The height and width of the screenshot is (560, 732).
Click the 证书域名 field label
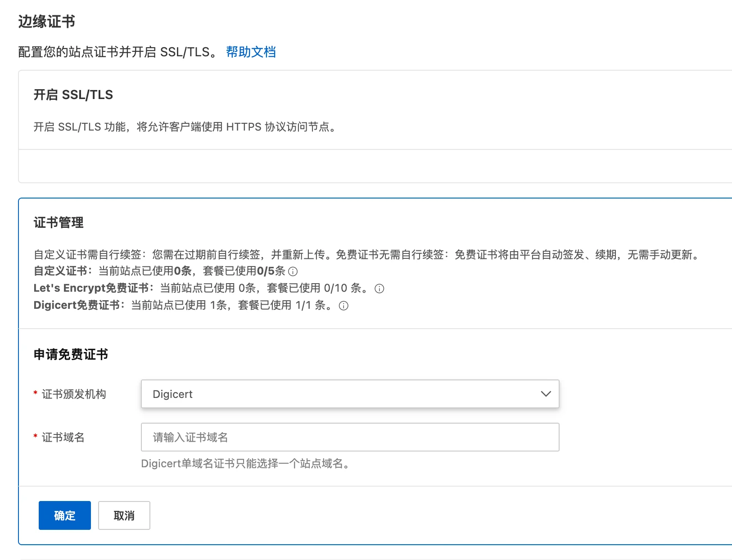coord(63,438)
